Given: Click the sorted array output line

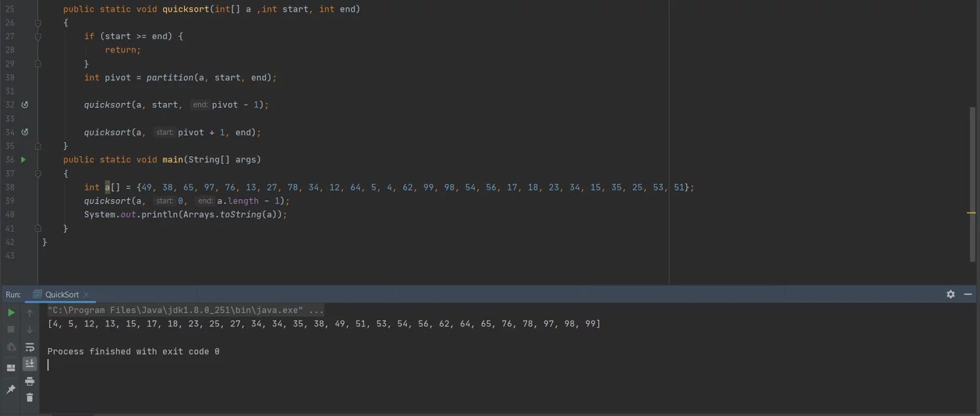Looking at the screenshot, I should (x=324, y=323).
